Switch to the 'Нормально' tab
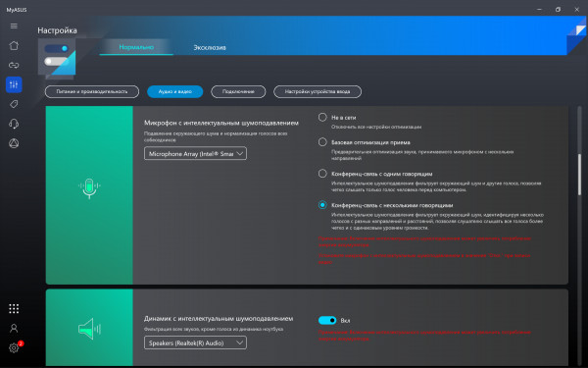 (136, 47)
